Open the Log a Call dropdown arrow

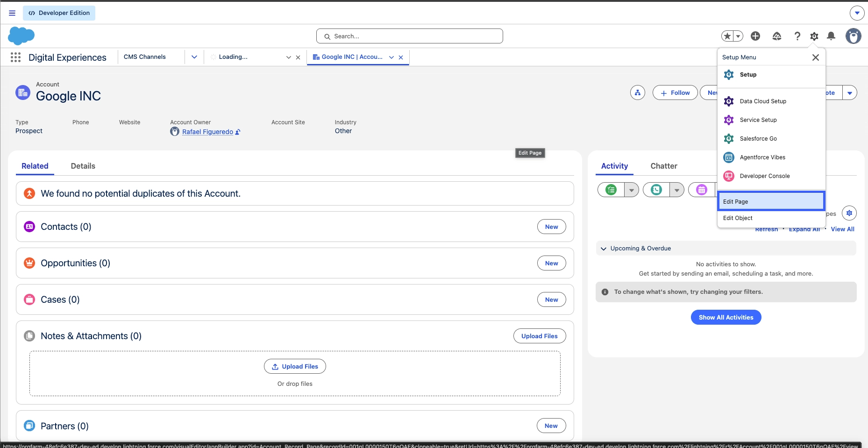(x=677, y=190)
